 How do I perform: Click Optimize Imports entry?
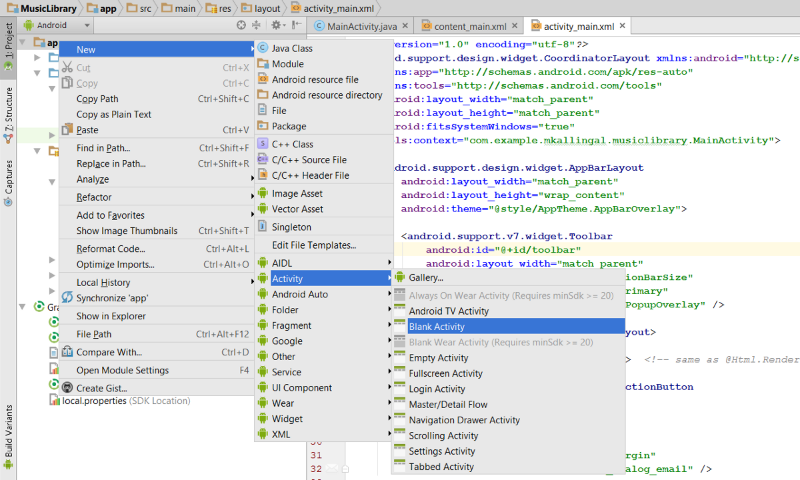(157, 265)
